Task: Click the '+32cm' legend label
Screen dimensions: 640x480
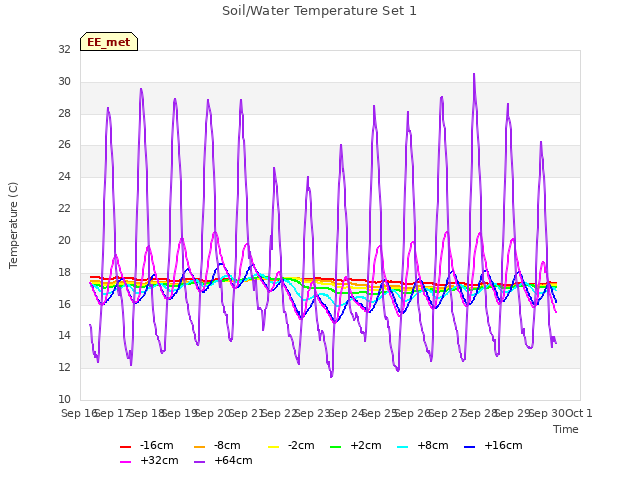Action: (x=159, y=460)
